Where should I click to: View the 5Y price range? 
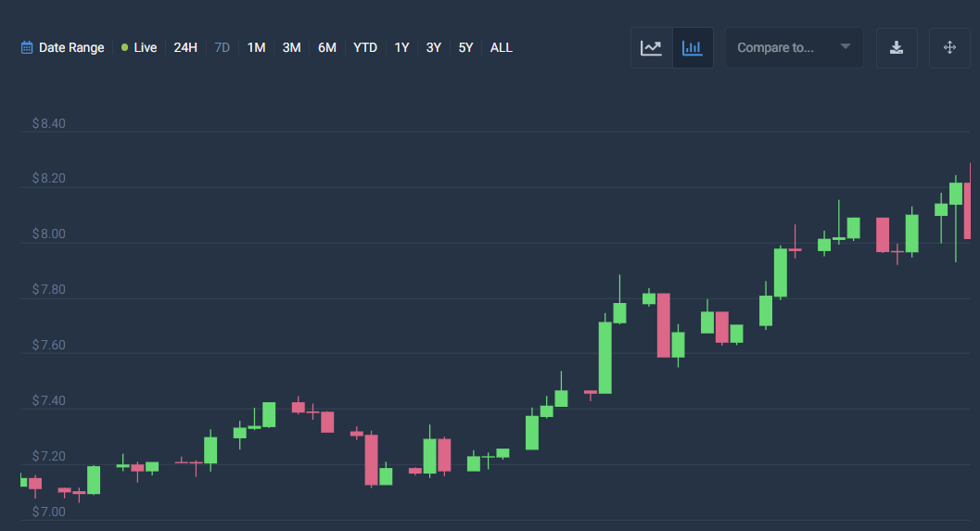465,47
